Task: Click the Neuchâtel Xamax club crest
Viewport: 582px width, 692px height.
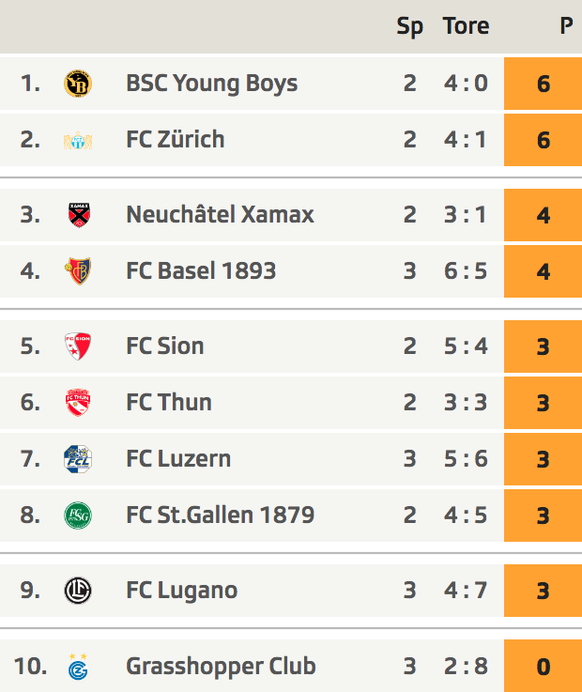Action: coord(79,215)
